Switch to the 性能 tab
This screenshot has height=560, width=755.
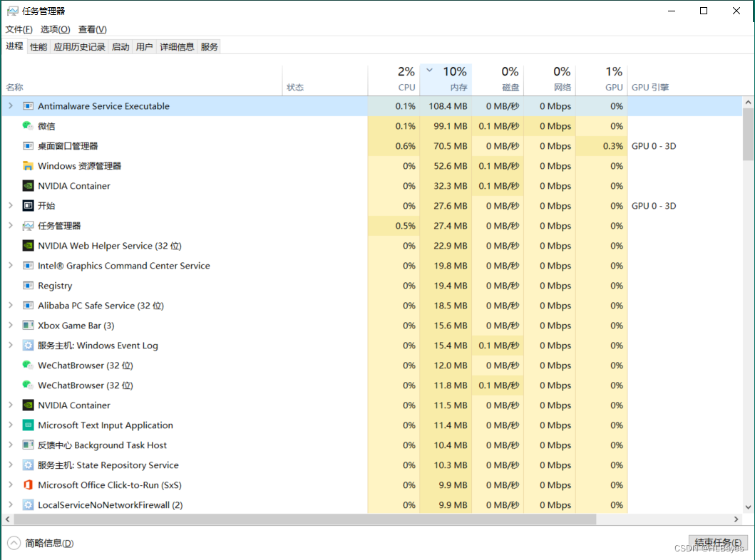[x=38, y=47]
